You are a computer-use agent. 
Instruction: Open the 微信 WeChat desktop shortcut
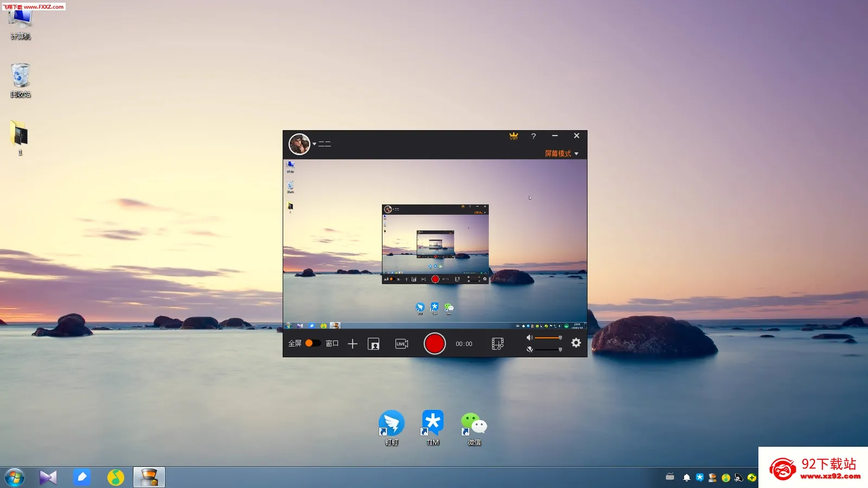pos(474,428)
